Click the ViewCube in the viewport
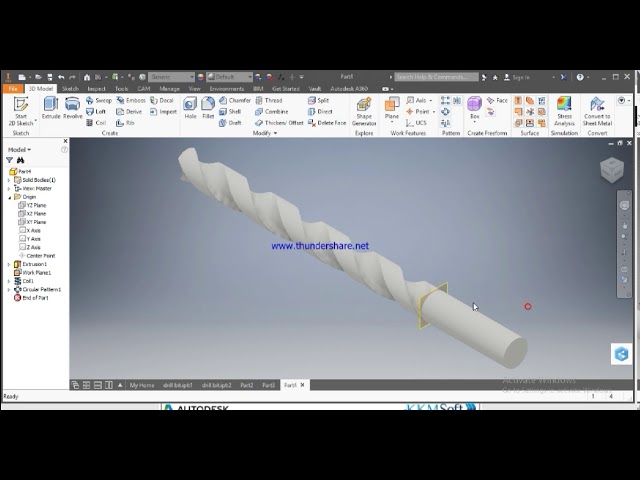This screenshot has width=640, height=480. (612, 169)
